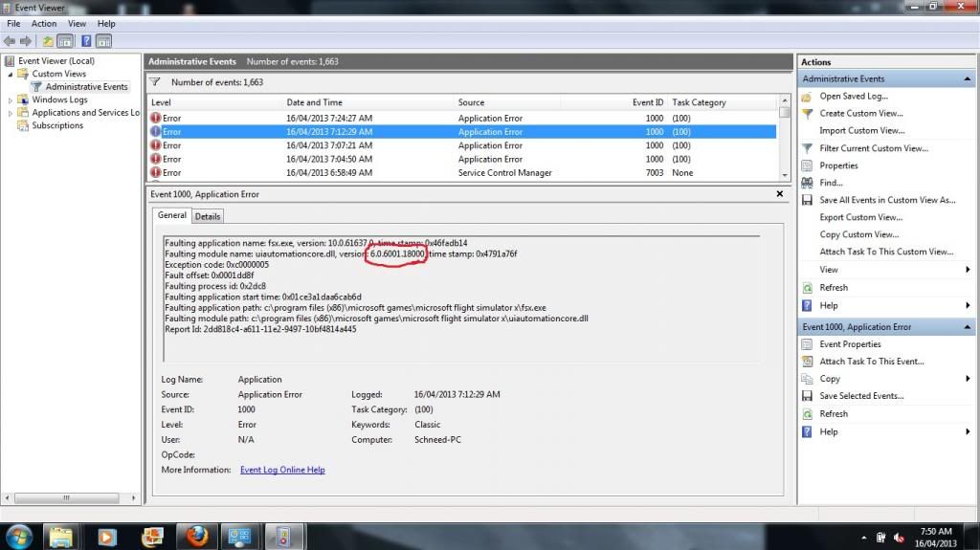Launch Firefox from the taskbar

[195, 534]
